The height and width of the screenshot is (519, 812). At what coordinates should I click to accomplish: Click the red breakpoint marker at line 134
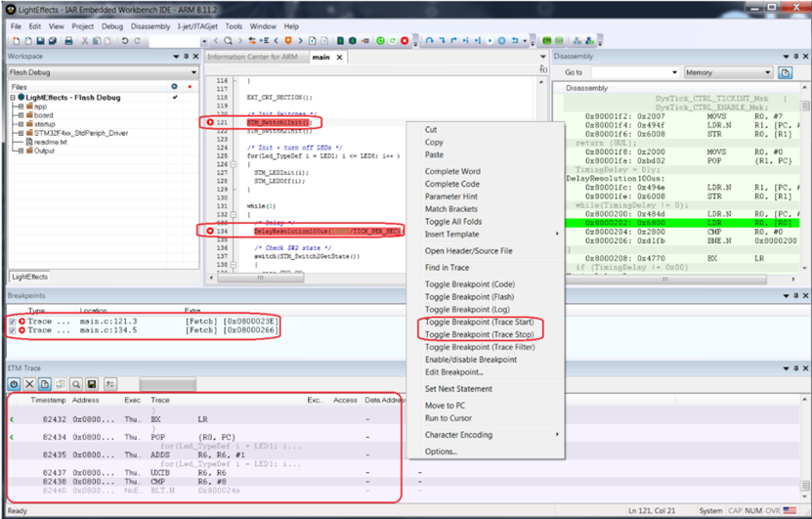coord(210,231)
